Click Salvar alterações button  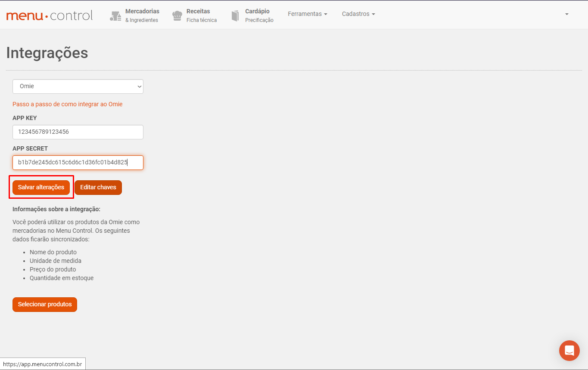(41, 188)
